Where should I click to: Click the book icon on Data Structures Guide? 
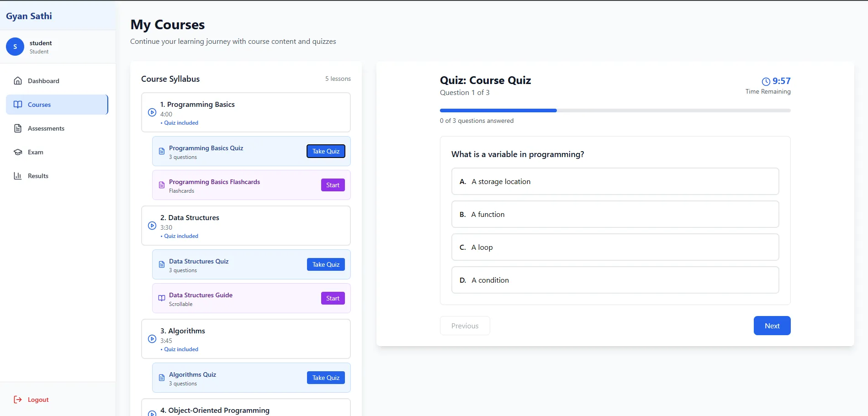pos(162,298)
